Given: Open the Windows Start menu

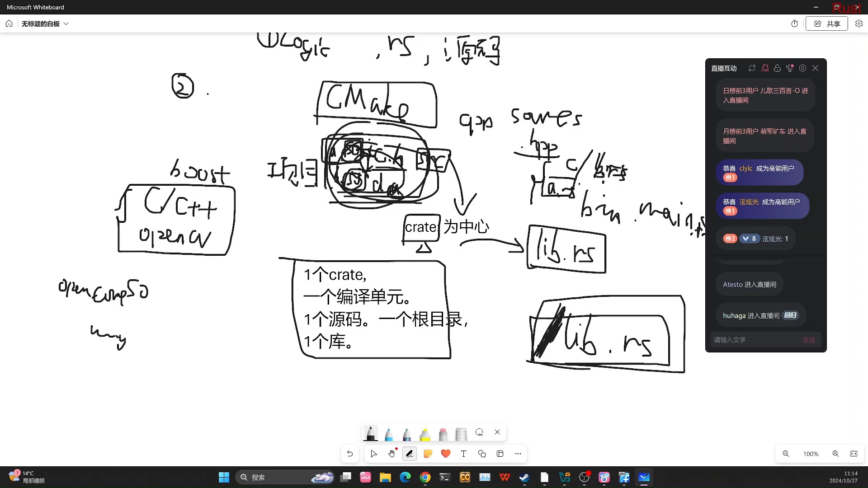Looking at the screenshot, I should (x=224, y=477).
